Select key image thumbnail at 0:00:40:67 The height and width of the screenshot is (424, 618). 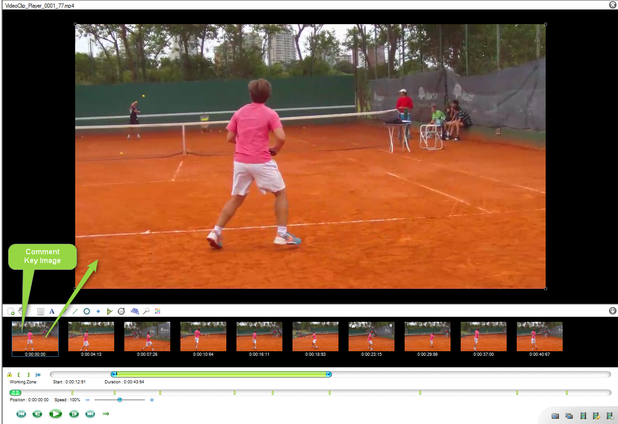point(539,336)
